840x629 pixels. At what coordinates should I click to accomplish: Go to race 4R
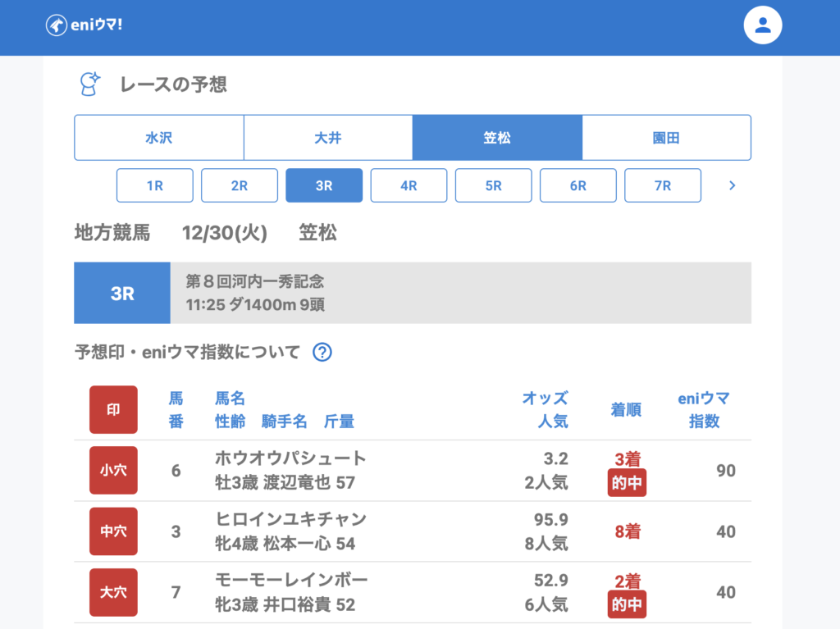tap(409, 185)
